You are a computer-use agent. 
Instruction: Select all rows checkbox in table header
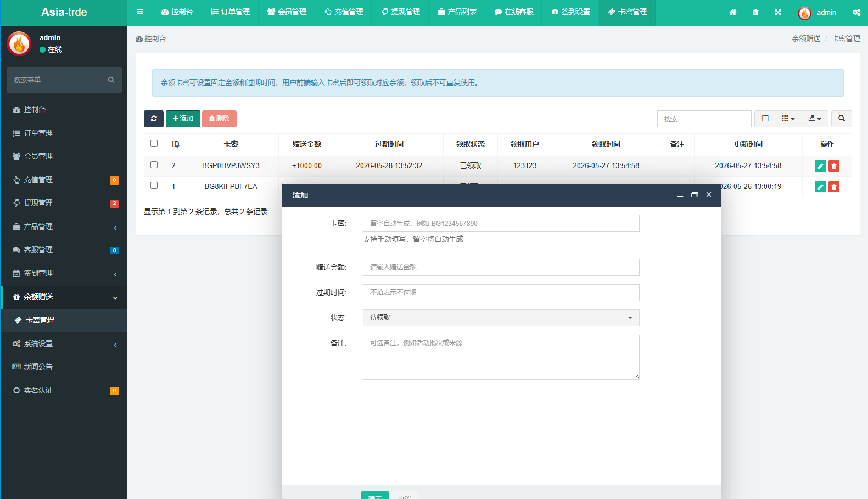pyautogui.click(x=154, y=143)
